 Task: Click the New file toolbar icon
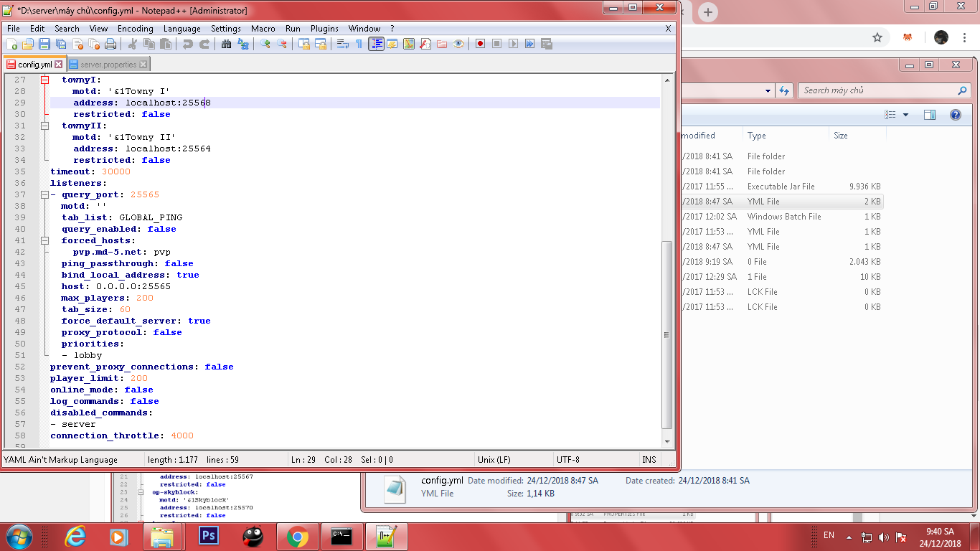coord(11,44)
